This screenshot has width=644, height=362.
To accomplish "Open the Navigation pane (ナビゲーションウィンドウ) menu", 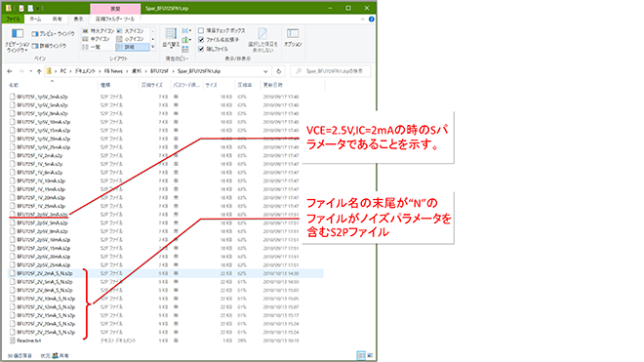I will click(x=18, y=40).
